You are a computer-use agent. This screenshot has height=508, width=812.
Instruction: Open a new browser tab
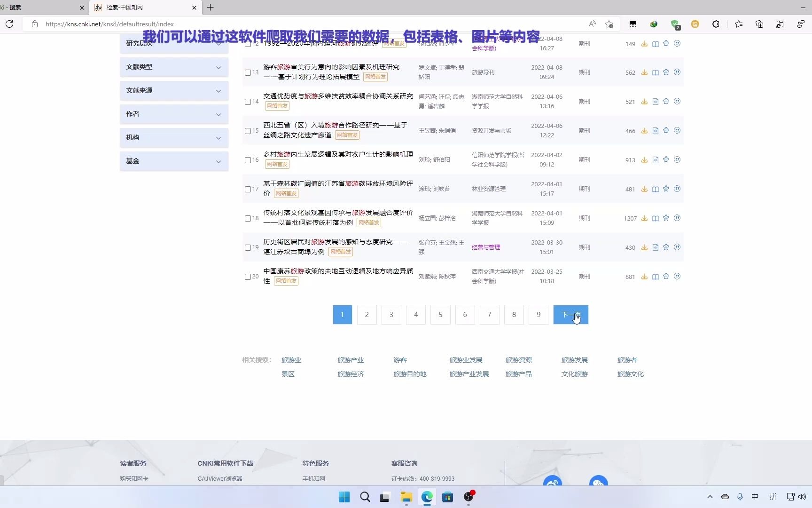210,8
